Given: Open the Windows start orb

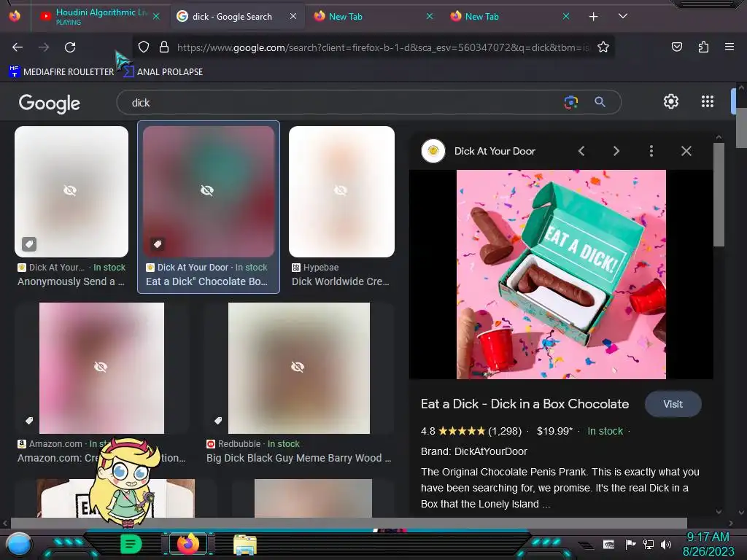Looking at the screenshot, I should coord(18,545).
